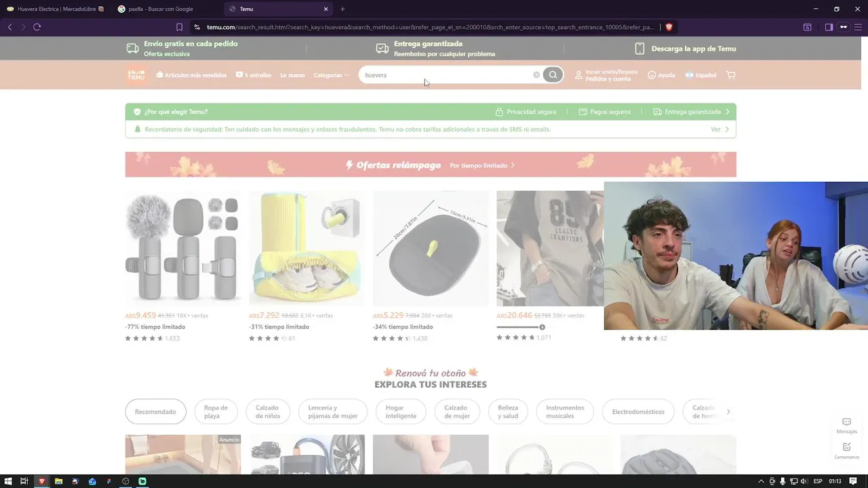The width and height of the screenshot is (868, 488).
Task: Open the Windows Start menu
Action: pyautogui.click(x=7, y=481)
